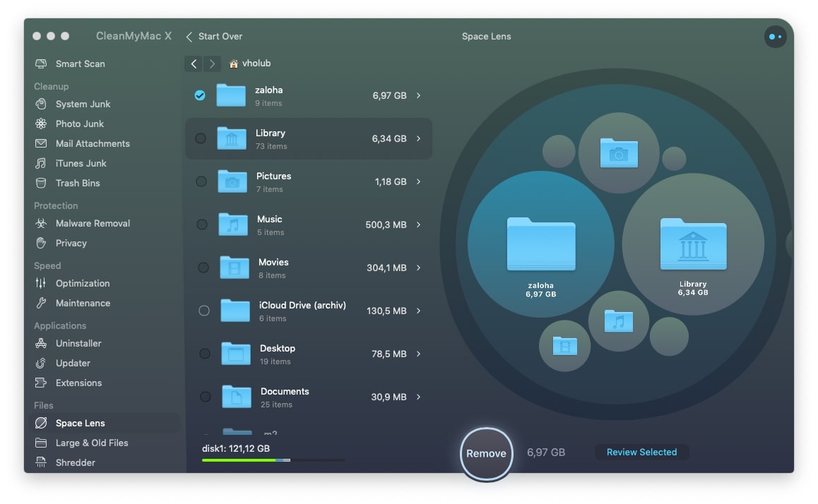This screenshot has width=818, height=504.
Task: Click the Library folder icon in list
Action: [x=232, y=138]
